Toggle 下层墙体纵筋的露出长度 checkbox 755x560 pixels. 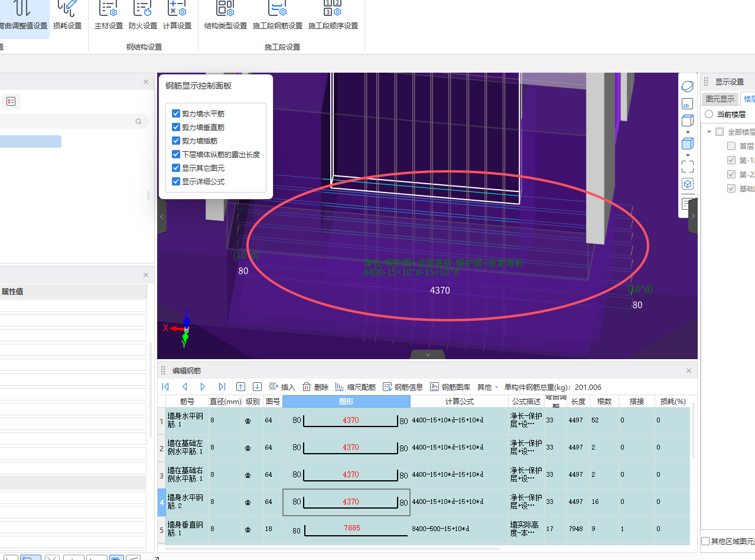pyautogui.click(x=176, y=154)
